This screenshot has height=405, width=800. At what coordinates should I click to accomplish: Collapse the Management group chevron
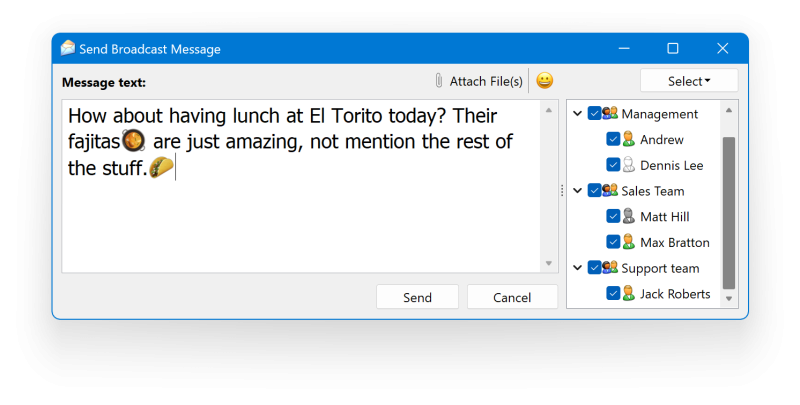[x=578, y=113]
